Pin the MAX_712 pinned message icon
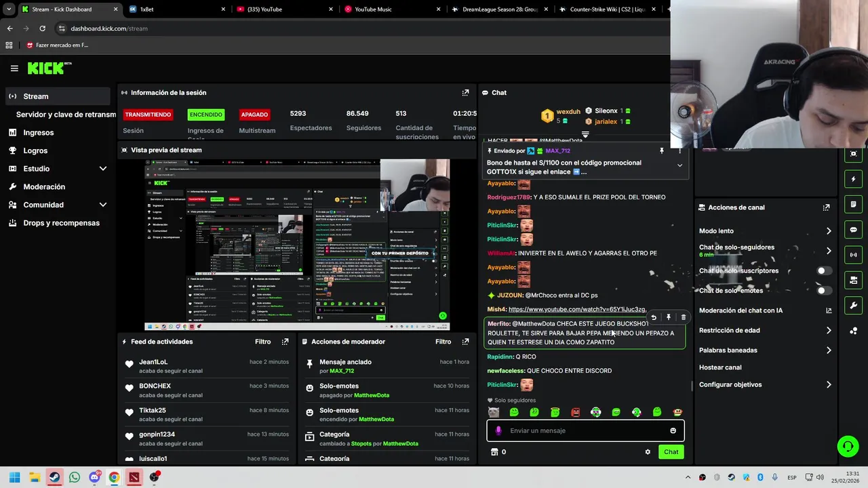Screen dimensions: 868x488 pyautogui.click(x=662, y=150)
